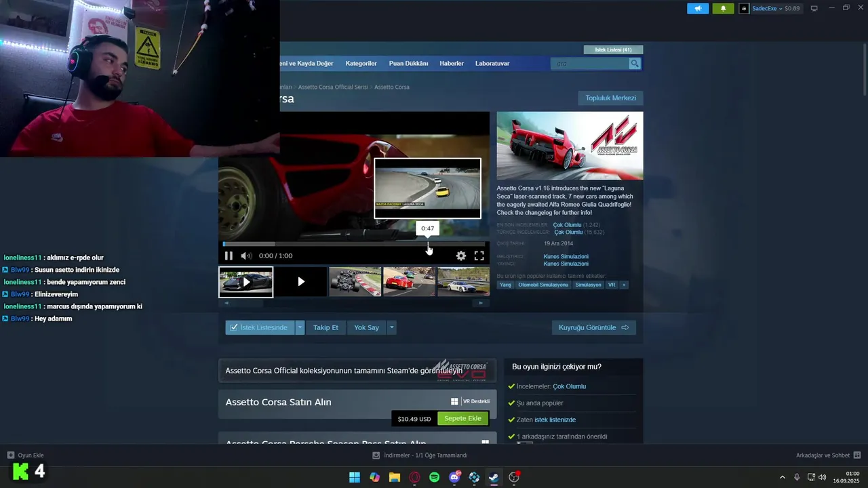Open the İstek Listesi (41) button

click(x=613, y=49)
